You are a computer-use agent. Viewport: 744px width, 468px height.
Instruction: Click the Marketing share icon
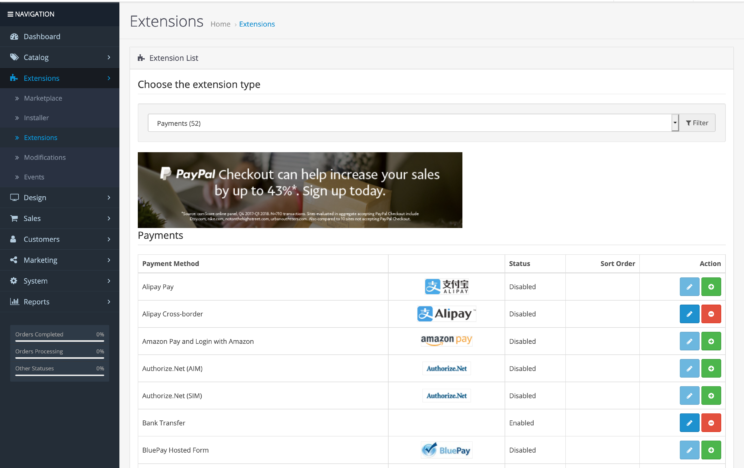[14, 260]
